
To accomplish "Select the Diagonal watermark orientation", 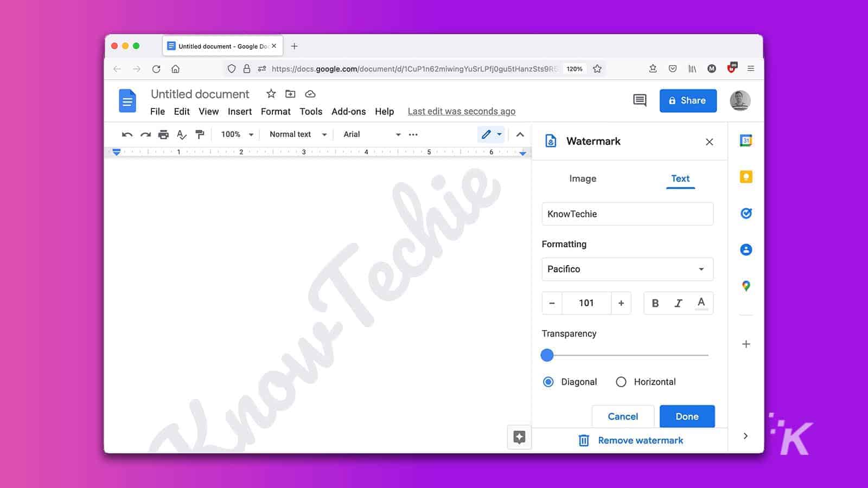I will coord(548,382).
